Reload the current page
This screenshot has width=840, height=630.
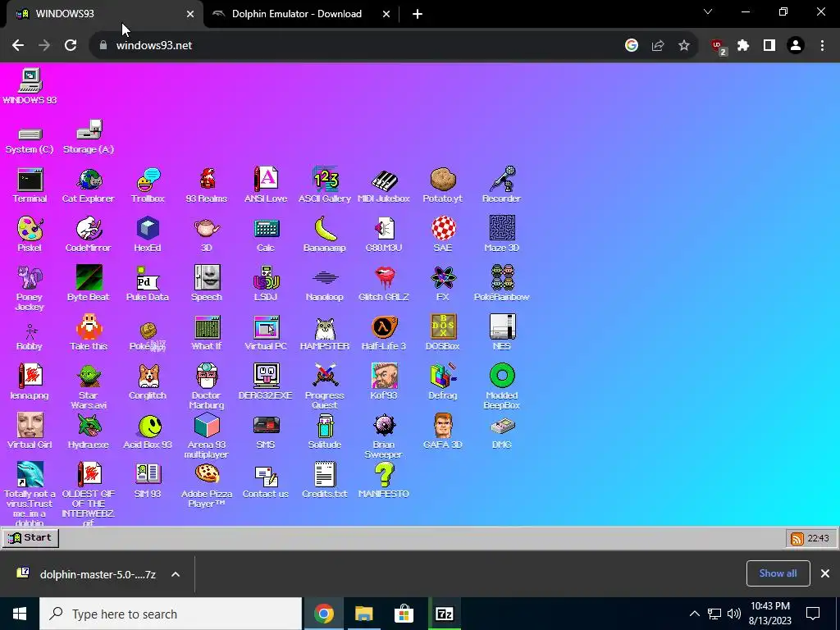(x=71, y=46)
